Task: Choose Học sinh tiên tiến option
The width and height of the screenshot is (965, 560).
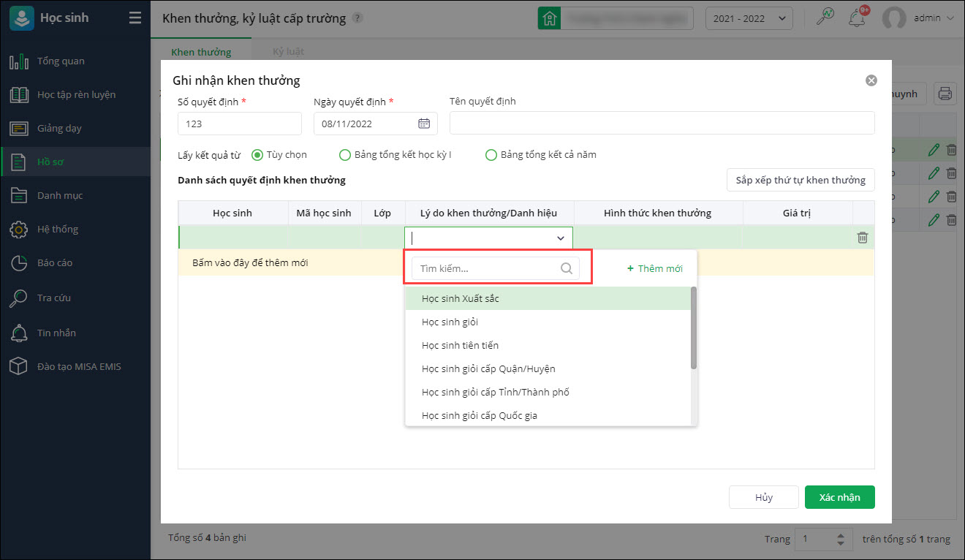Action: pos(548,345)
